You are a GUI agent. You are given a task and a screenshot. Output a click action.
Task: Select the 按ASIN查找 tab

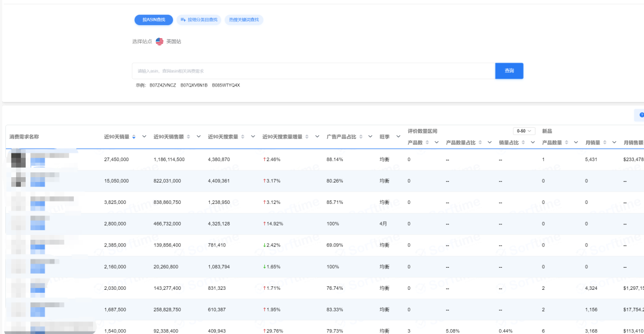click(x=153, y=20)
